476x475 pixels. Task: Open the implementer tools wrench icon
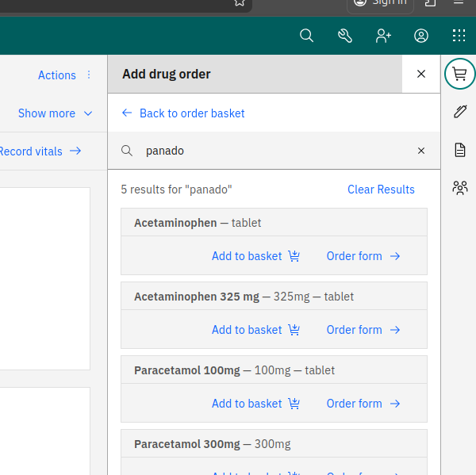click(x=345, y=36)
